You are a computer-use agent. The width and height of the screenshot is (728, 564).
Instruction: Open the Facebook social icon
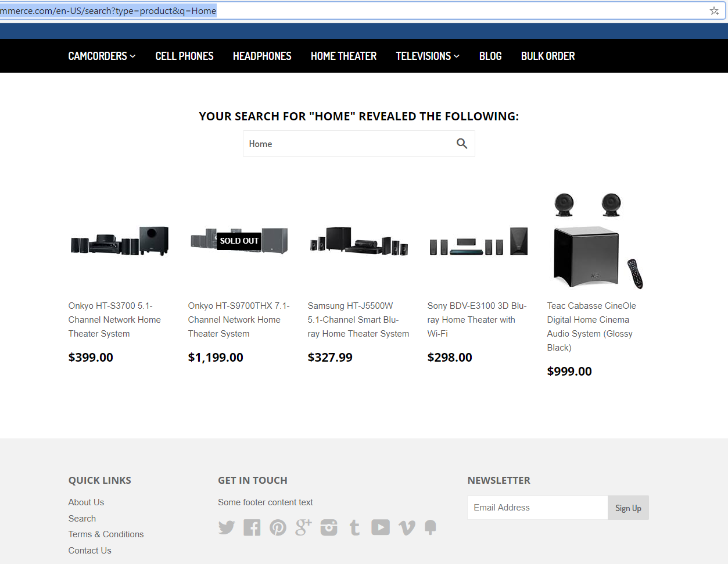[x=252, y=527]
